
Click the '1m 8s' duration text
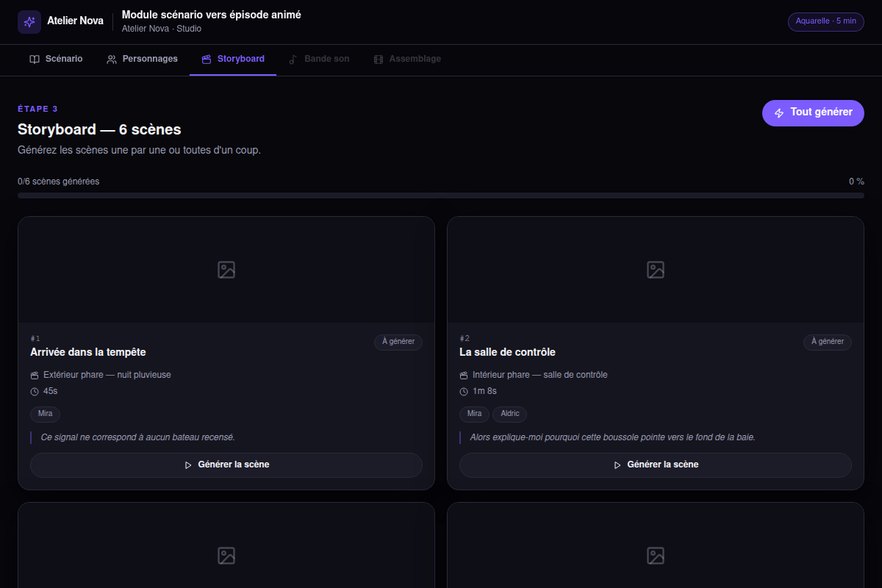[484, 391]
